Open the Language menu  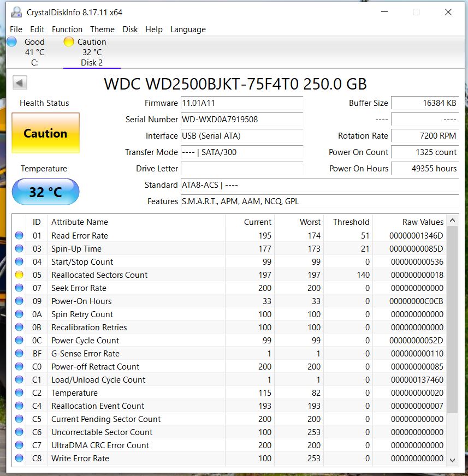[188, 29]
